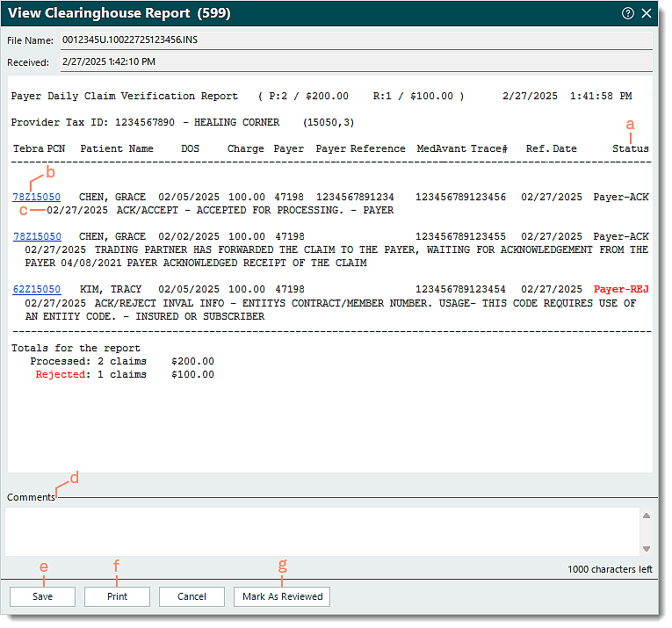
Task: Click the File Name field
Action: pos(356,40)
